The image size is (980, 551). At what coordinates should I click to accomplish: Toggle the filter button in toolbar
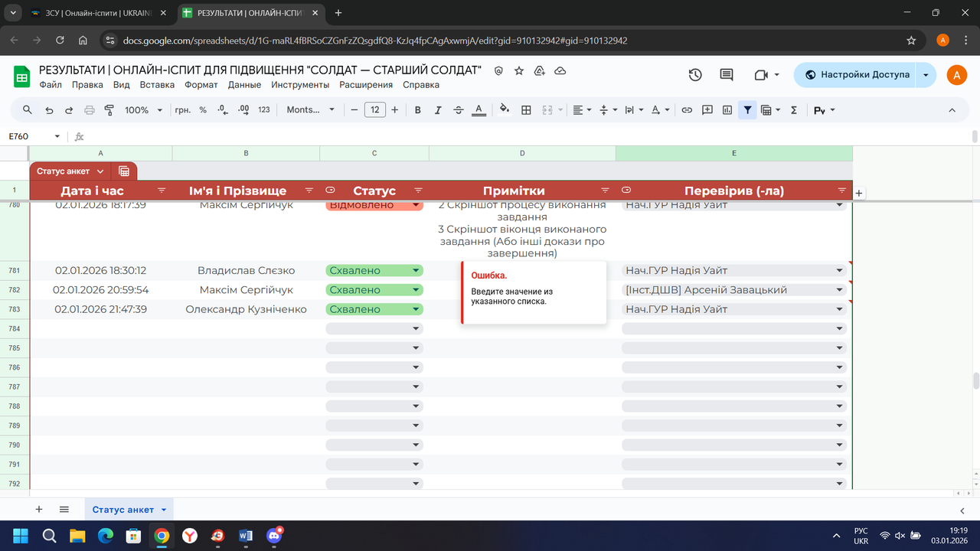point(747,110)
